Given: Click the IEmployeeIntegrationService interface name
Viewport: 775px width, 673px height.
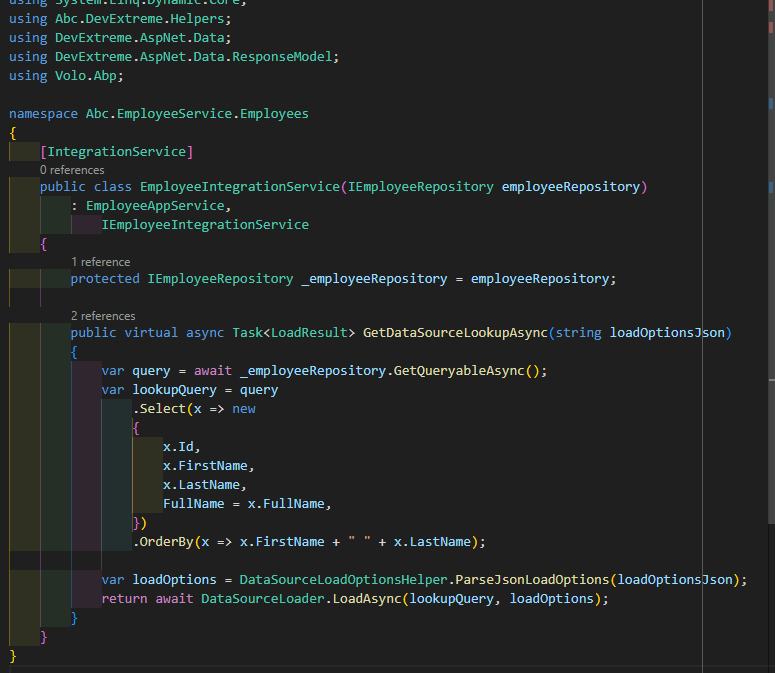Looking at the screenshot, I should coord(205,225).
